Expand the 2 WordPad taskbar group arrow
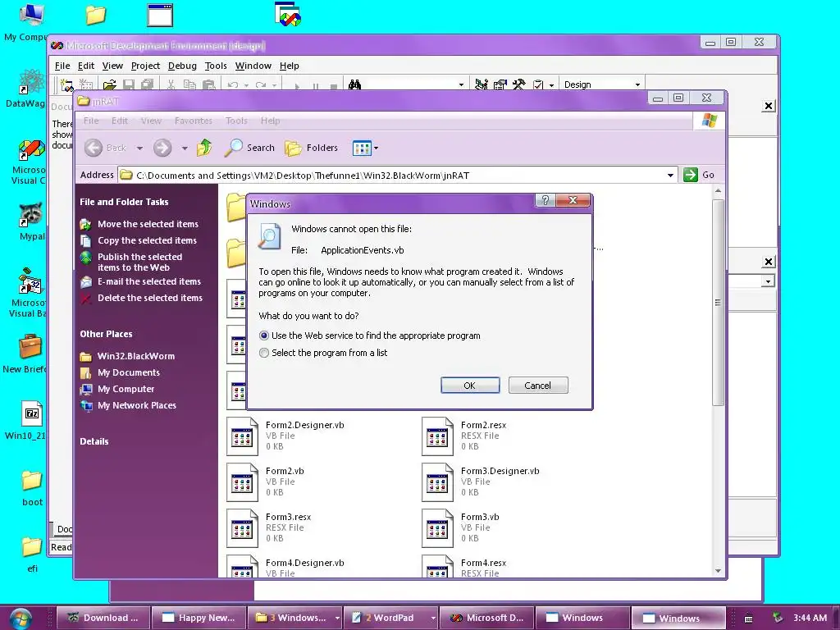 coord(433,619)
